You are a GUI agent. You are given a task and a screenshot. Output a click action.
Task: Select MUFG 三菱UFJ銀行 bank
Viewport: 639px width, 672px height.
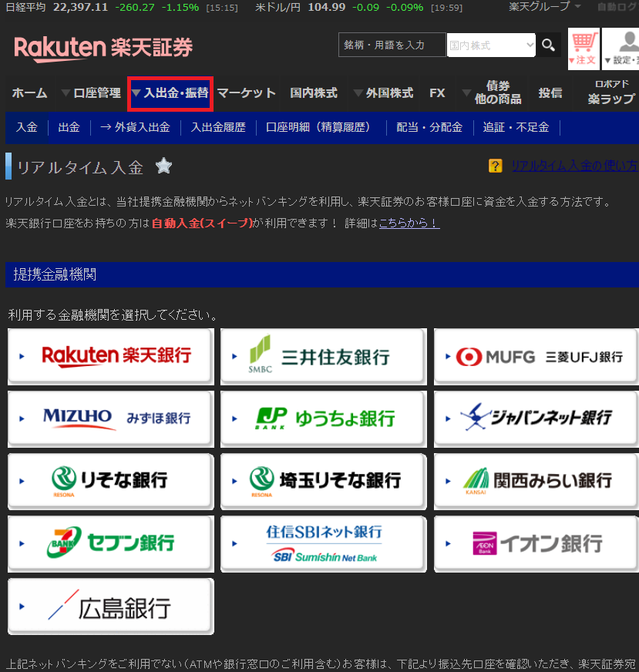536,356
